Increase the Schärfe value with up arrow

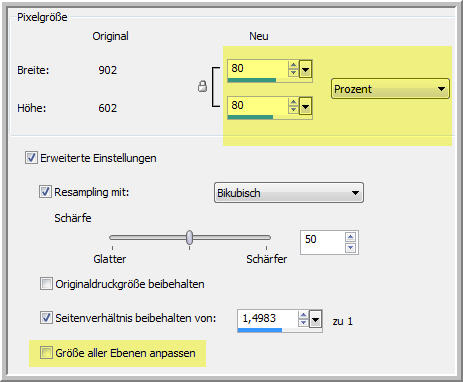[x=350, y=237]
